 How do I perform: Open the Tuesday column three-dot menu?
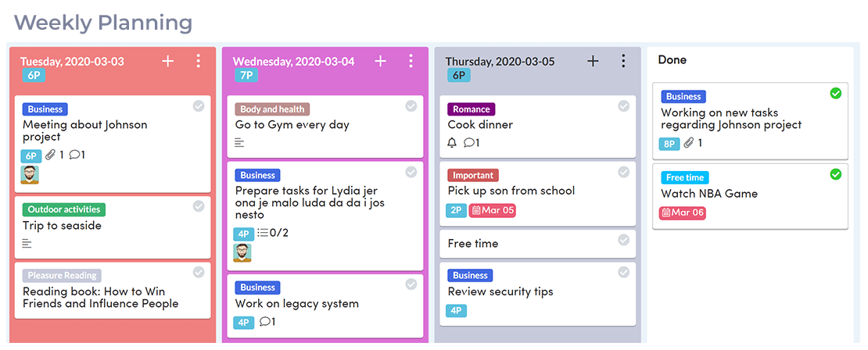198,61
